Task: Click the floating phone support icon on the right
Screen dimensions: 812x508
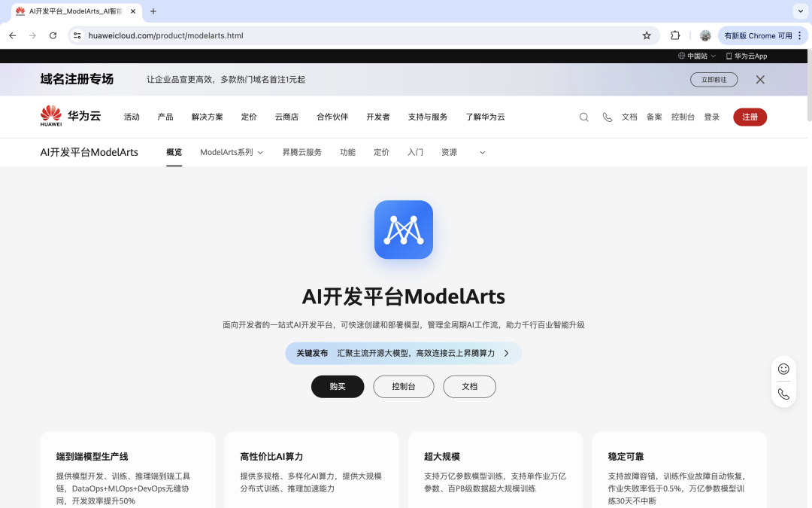Action: (x=783, y=394)
